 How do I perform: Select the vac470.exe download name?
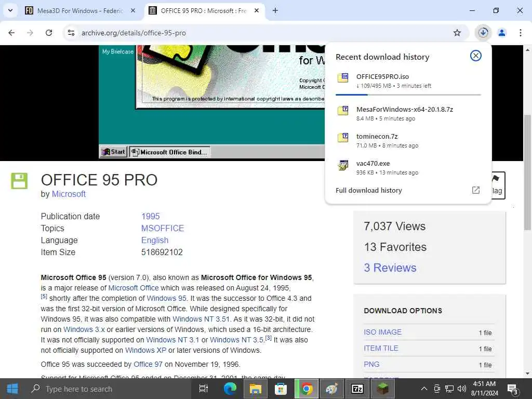[373, 163]
